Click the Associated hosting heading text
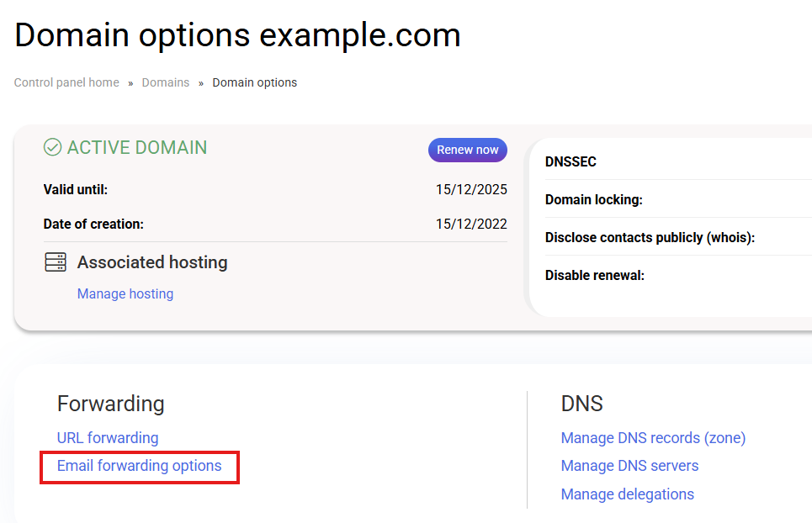The width and height of the screenshot is (812, 523). coord(152,262)
